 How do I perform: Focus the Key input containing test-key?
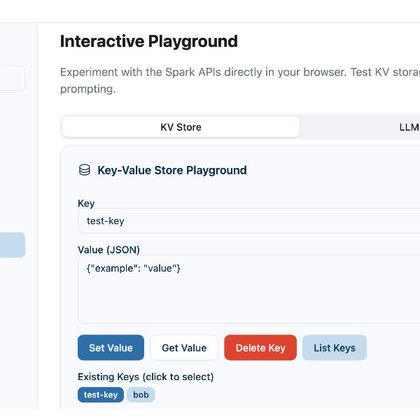pos(249,221)
